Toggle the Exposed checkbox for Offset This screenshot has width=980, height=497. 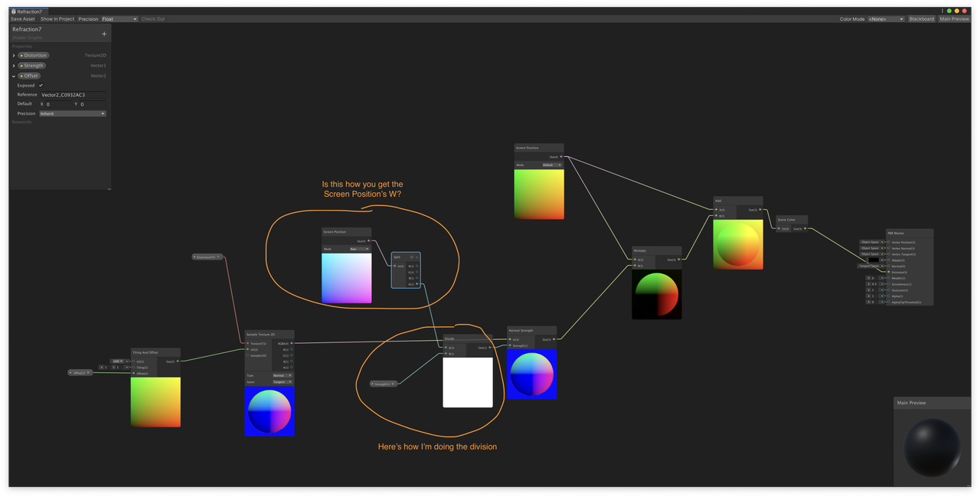[x=41, y=85]
